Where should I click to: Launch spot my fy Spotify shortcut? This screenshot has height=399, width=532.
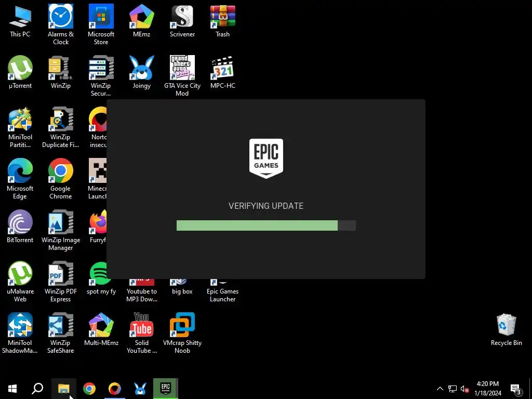pos(101,278)
